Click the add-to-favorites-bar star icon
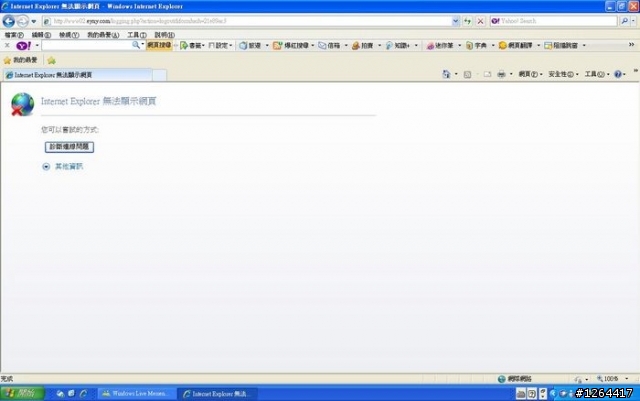Screen dimensions: 640x401 point(51,60)
